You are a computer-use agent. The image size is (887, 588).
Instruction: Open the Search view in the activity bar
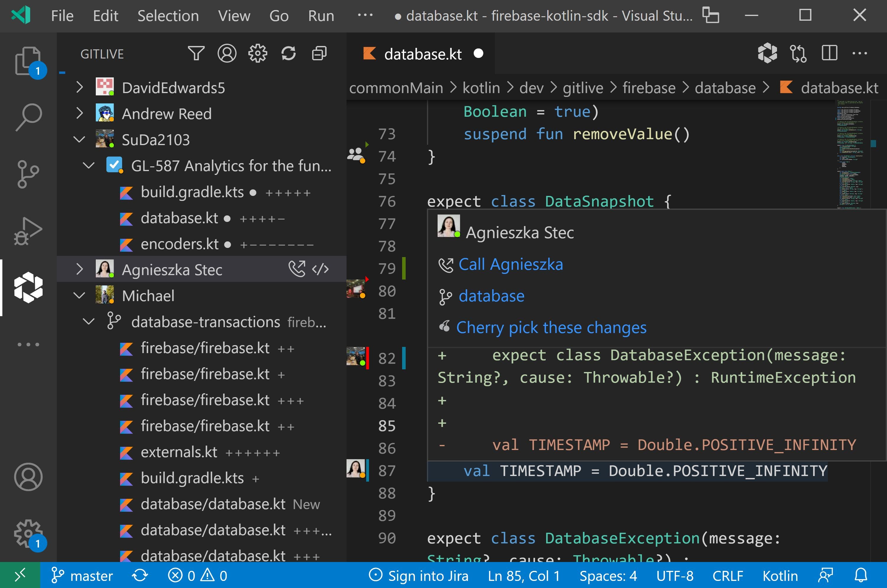pyautogui.click(x=28, y=116)
